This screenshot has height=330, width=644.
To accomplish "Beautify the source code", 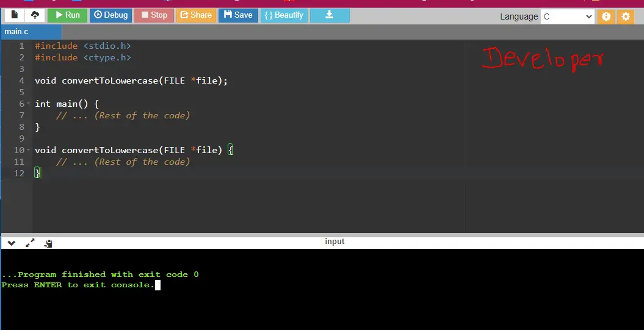I will [x=284, y=15].
